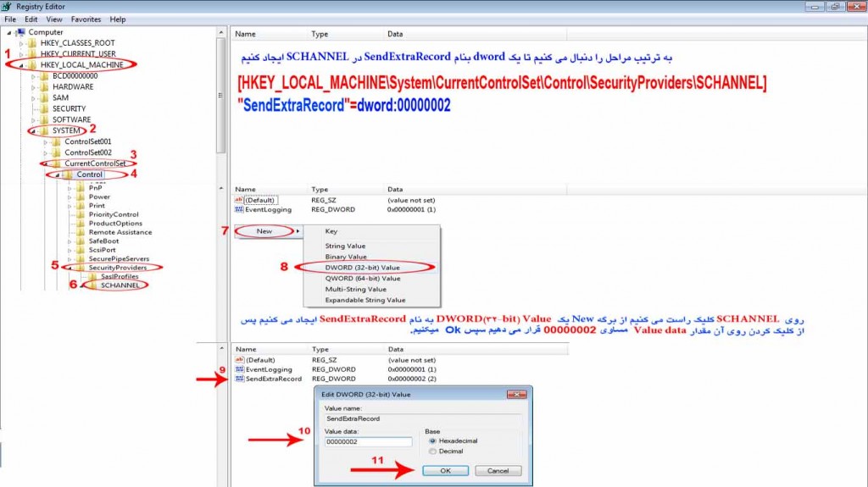The height and width of the screenshot is (487, 868).
Task: Open the Favorites menu
Action: pyautogui.click(x=86, y=19)
